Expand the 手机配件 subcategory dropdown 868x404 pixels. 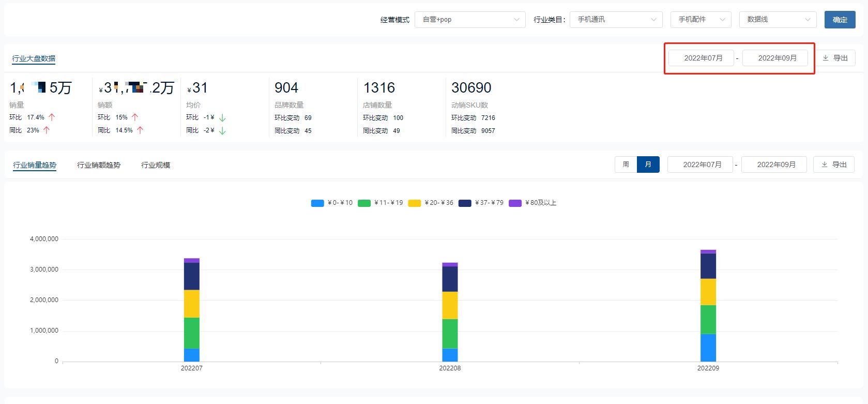pyautogui.click(x=701, y=20)
